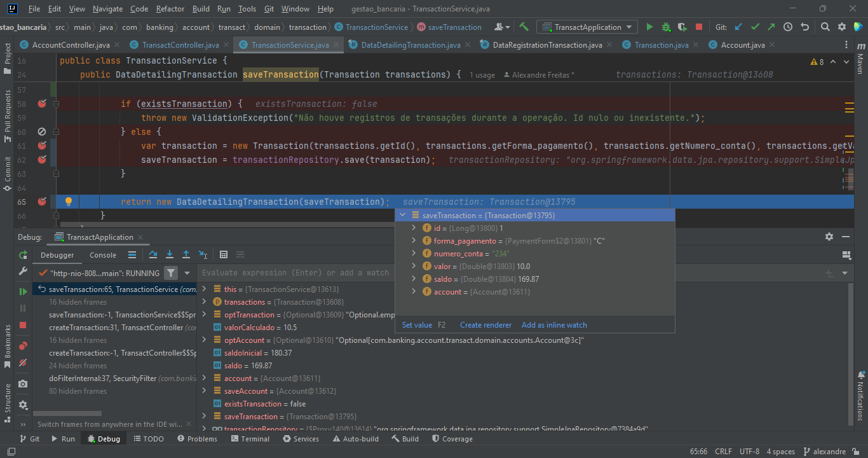Open Evaluate Expression calculator icon
868x458 pixels.
click(x=224, y=254)
